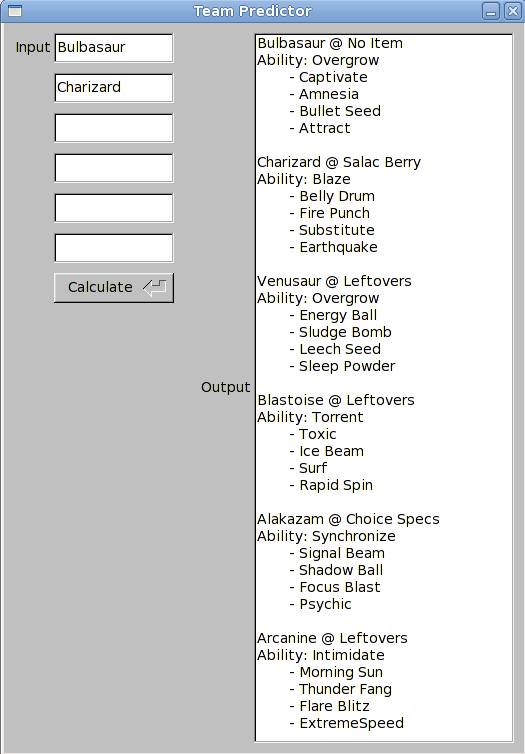This screenshot has width=525, height=754.
Task: Click the 'Bulbasaur @ No Item' line
Action: 330,43
